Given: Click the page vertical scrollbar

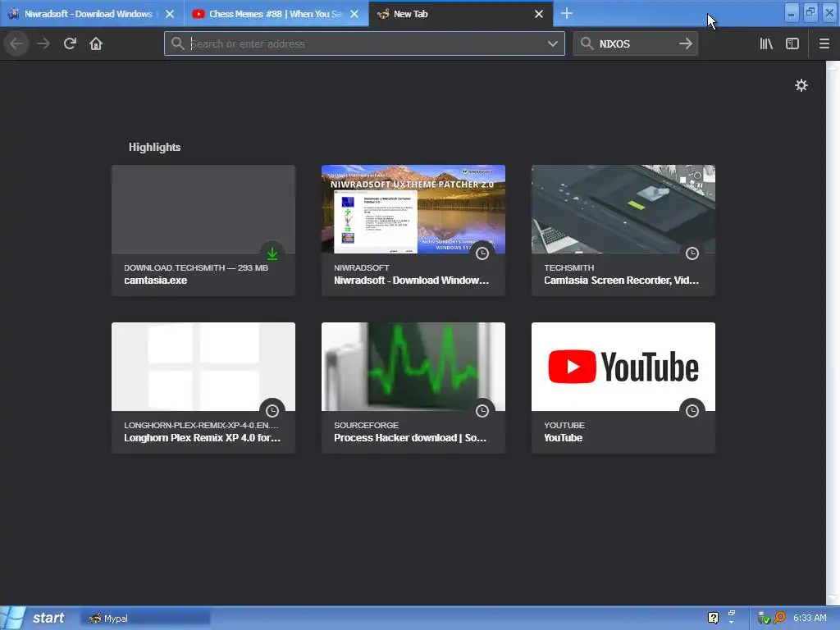Looking at the screenshot, I should click(833, 332).
